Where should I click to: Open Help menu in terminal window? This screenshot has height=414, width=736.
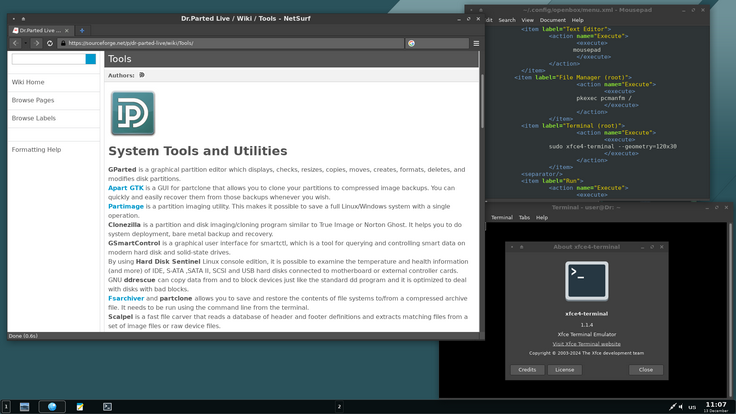pos(542,218)
